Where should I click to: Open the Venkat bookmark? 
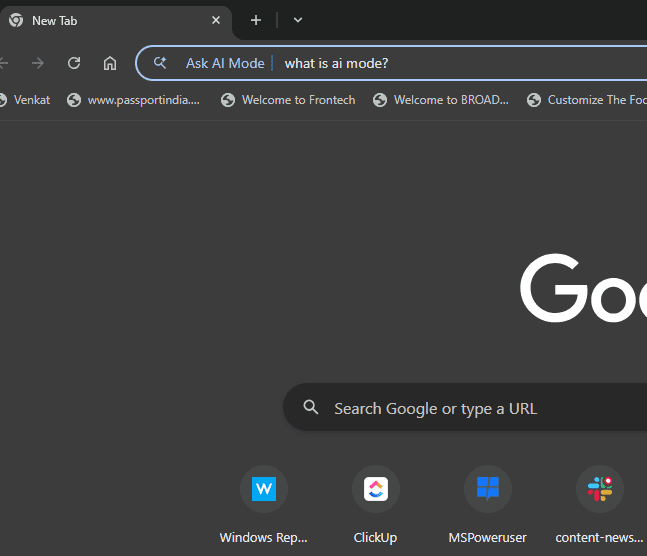(25, 100)
